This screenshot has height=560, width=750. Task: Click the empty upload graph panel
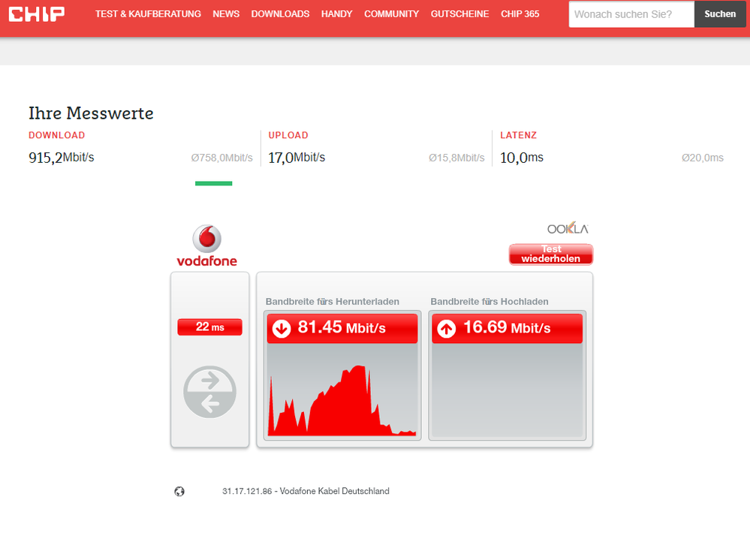click(x=507, y=390)
